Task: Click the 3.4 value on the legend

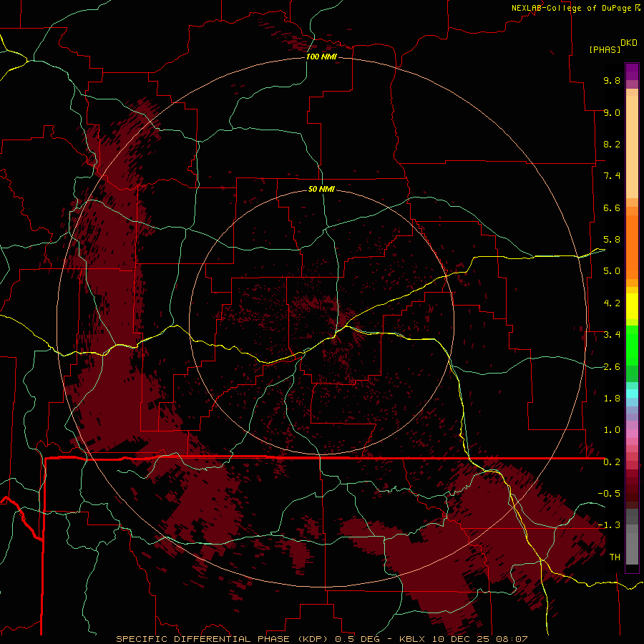Action: tap(612, 335)
